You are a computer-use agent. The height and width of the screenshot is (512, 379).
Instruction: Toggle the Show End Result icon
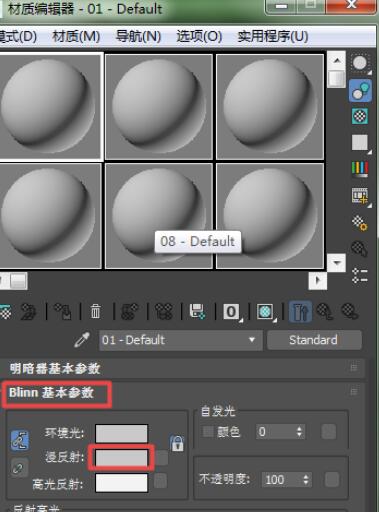300,312
